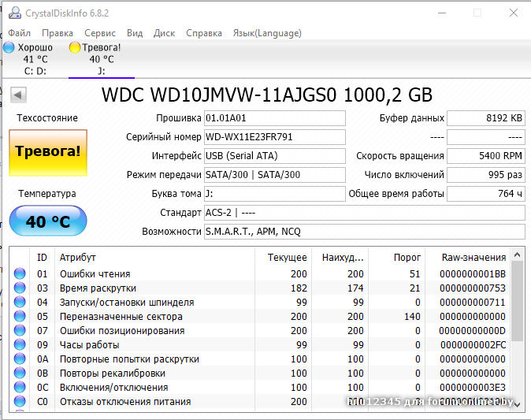Click status orb for Время раскрутки row

point(20,288)
